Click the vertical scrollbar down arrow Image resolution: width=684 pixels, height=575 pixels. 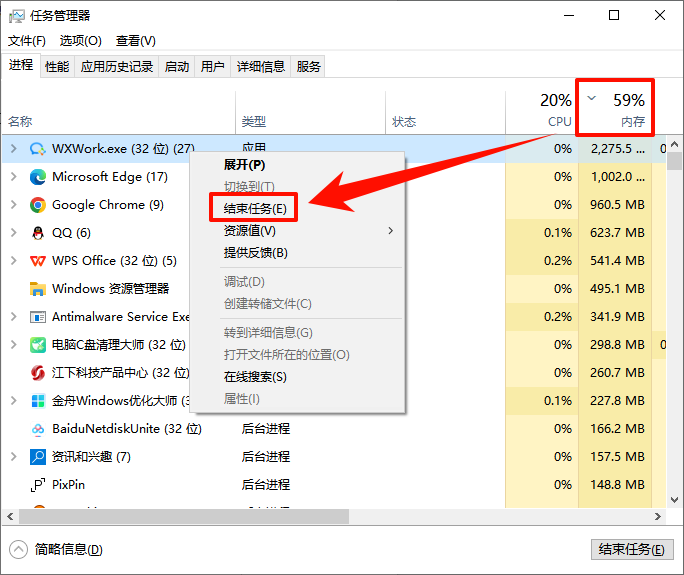click(x=674, y=500)
